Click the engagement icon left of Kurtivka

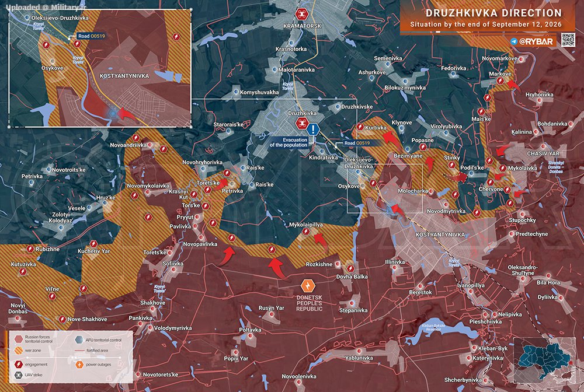pos(360,127)
